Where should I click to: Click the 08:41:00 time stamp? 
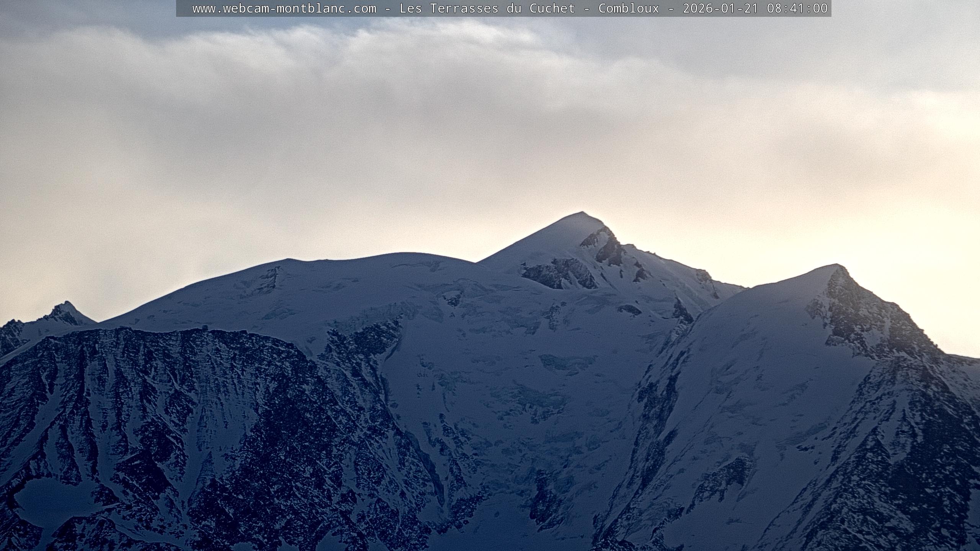pyautogui.click(x=797, y=8)
